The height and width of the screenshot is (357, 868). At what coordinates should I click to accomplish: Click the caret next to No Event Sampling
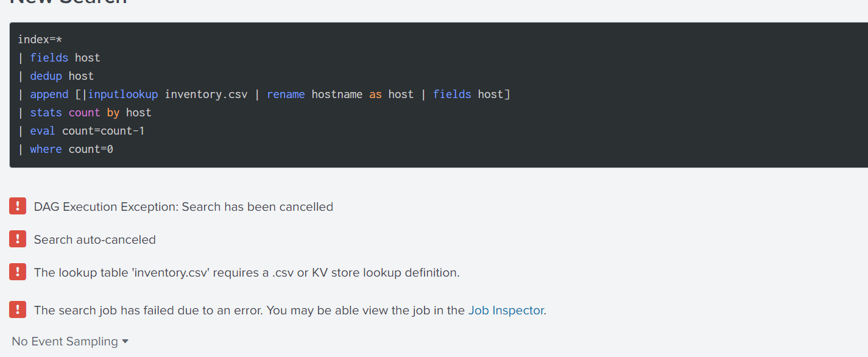[x=125, y=341]
